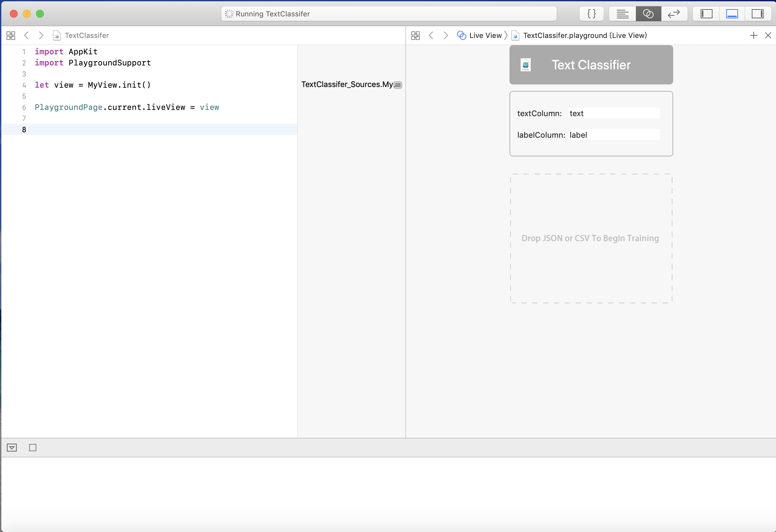This screenshot has height=532, width=776.
Task: Open the Live View related items grid menu
Action: coord(416,35)
